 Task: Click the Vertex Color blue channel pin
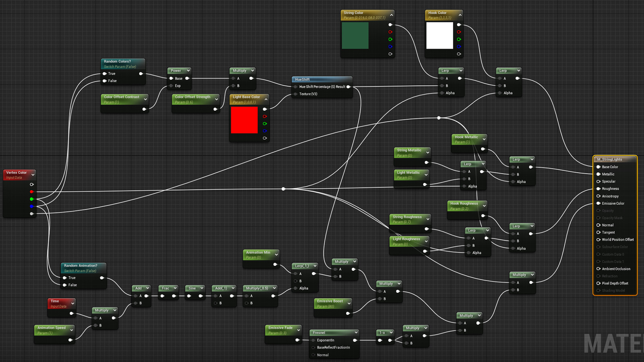pos(31,206)
